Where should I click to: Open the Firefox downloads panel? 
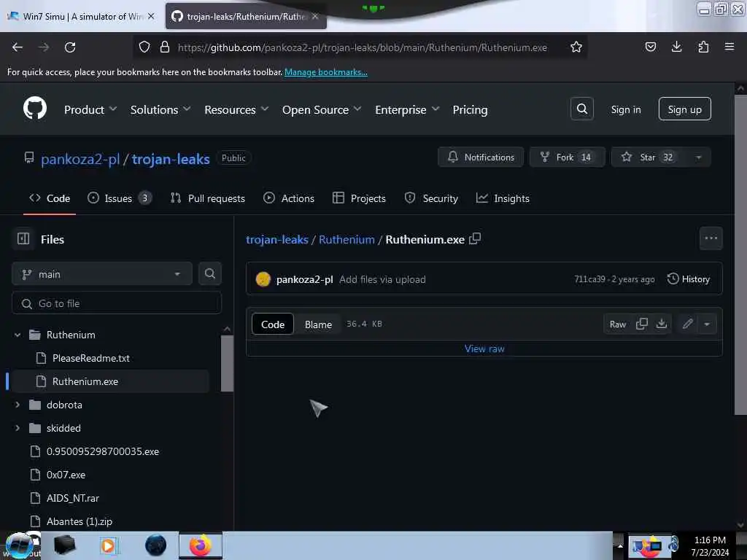coord(676,47)
